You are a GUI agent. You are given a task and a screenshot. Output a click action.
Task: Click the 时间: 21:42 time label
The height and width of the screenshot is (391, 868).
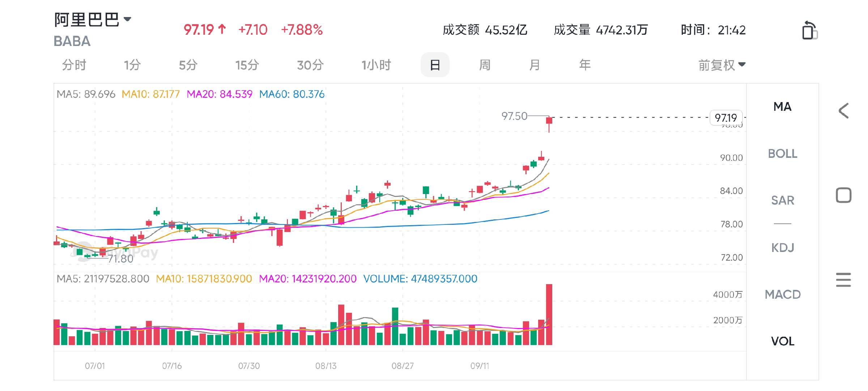713,30
